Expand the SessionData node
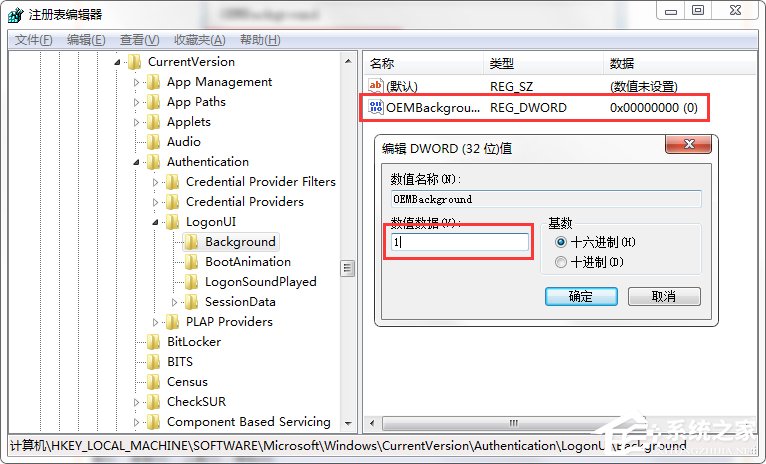 [175, 303]
